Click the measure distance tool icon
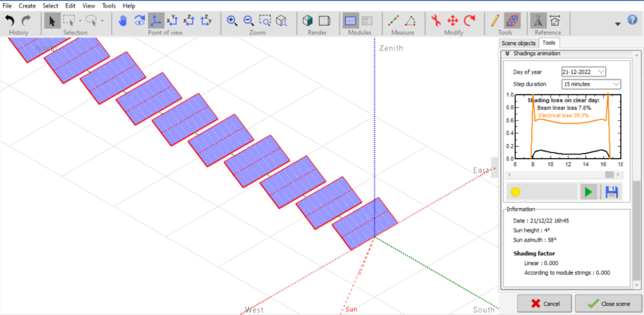 [x=393, y=21]
